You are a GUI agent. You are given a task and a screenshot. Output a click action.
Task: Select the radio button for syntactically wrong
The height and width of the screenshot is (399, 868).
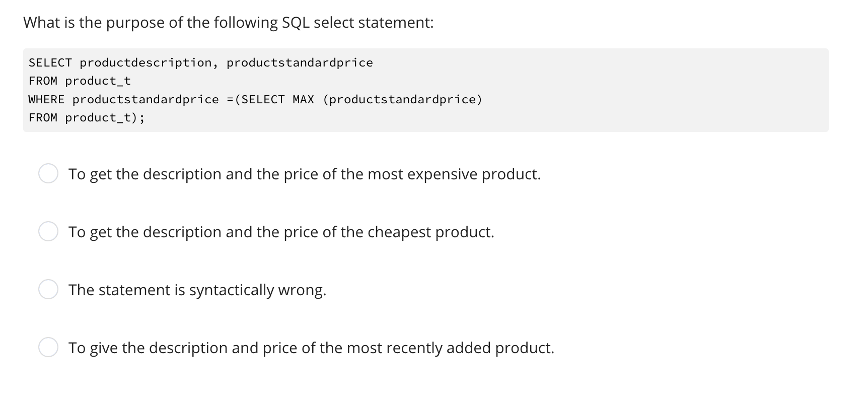click(49, 290)
